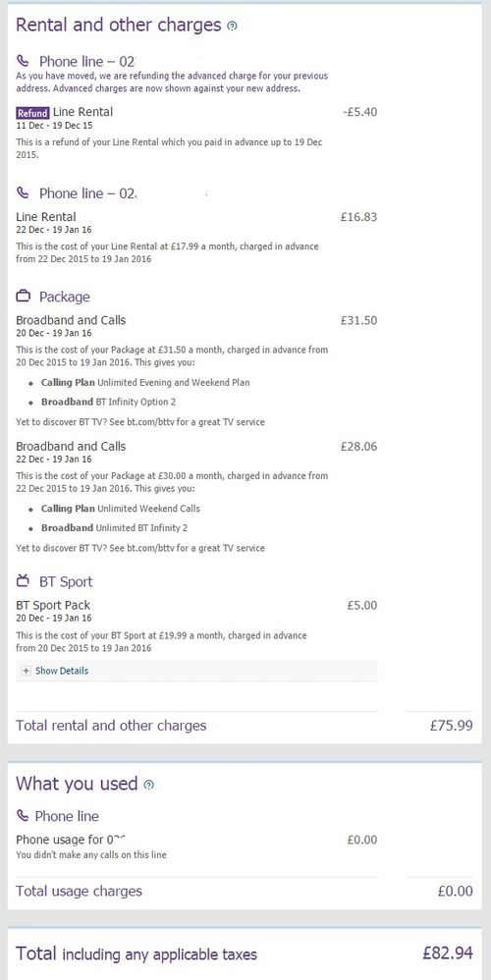Click the briefcase Package icon
This screenshot has height=980, width=491.
pos(24,297)
